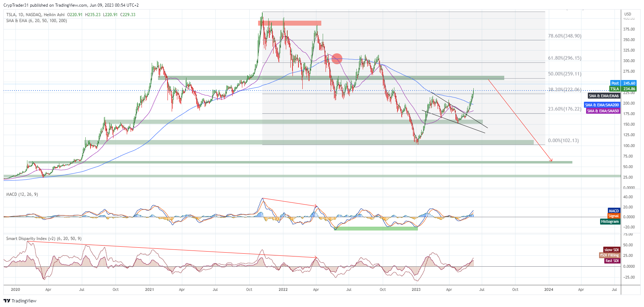Click the SMA & EMA:SMA200 axis label

click(602, 105)
